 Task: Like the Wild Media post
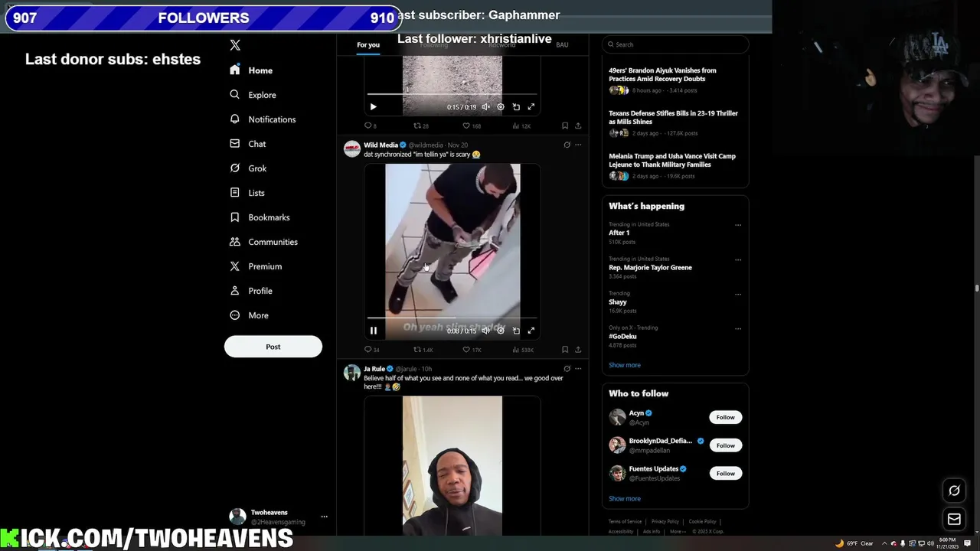point(472,350)
